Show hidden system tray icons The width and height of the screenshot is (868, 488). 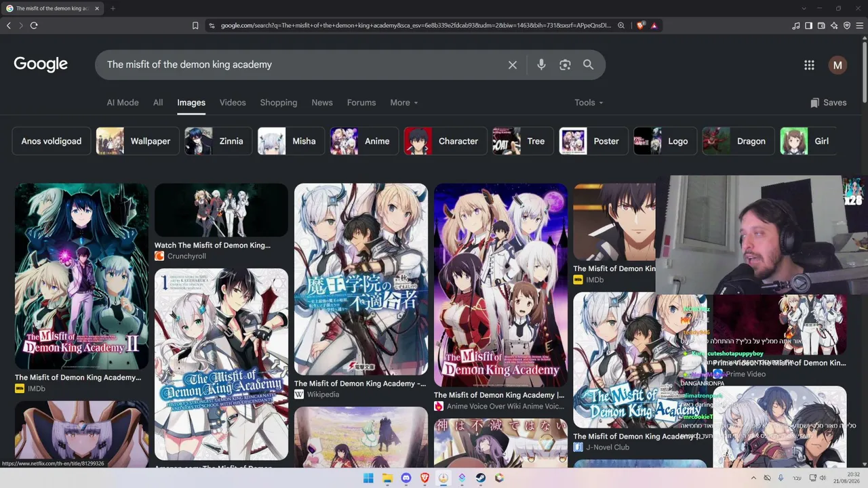click(x=755, y=478)
